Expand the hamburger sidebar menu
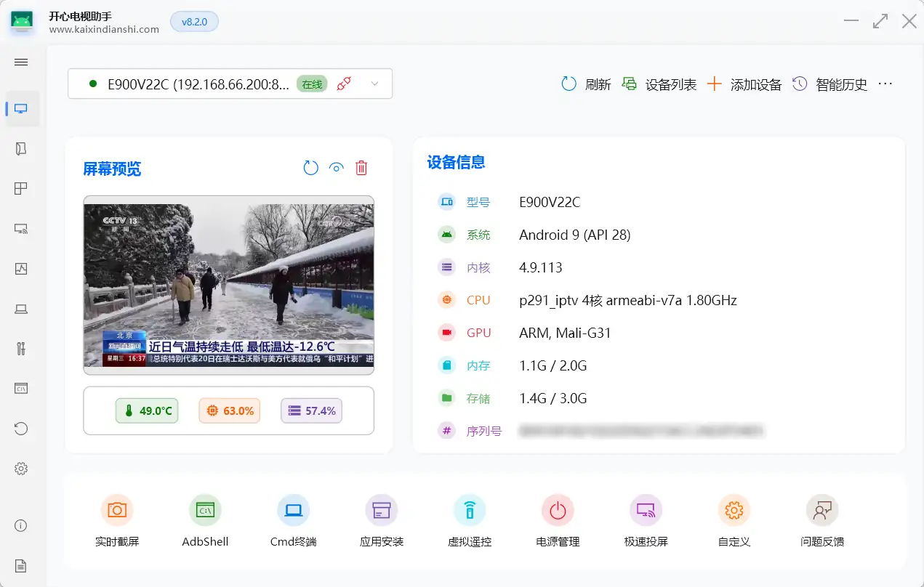The image size is (924, 587). pyautogui.click(x=21, y=62)
